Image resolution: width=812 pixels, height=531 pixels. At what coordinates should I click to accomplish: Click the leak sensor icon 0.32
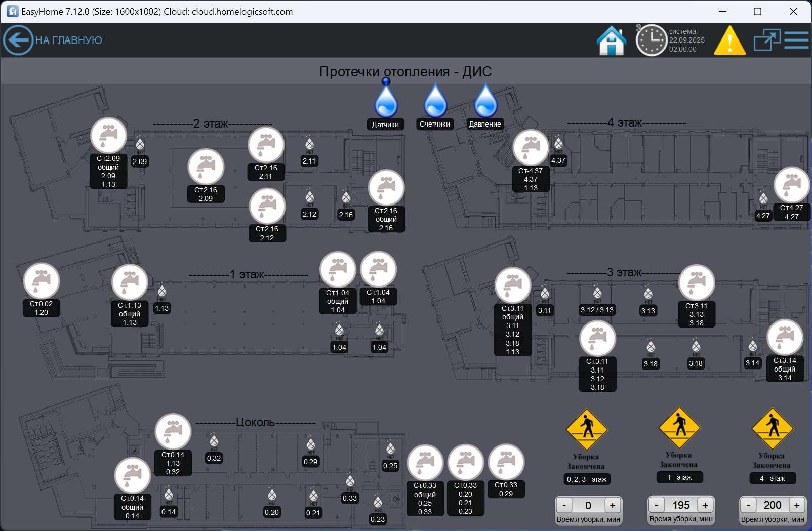coord(214,441)
